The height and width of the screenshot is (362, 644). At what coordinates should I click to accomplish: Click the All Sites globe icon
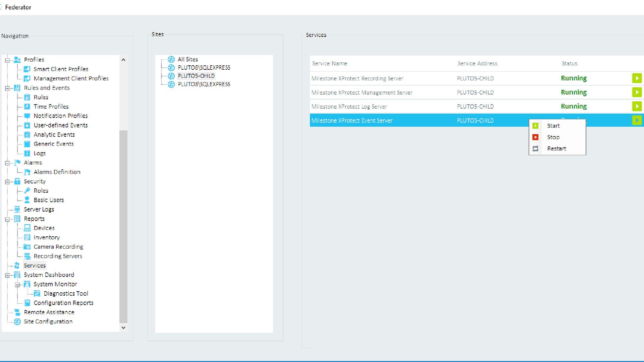pyautogui.click(x=171, y=59)
